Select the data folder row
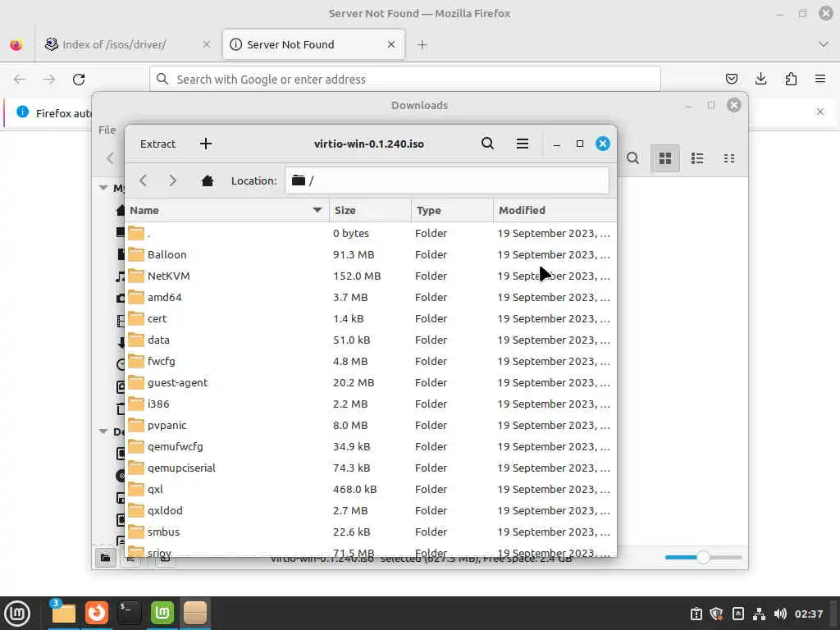Viewport: 840px width, 630px height. pyautogui.click(x=371, y=340)
